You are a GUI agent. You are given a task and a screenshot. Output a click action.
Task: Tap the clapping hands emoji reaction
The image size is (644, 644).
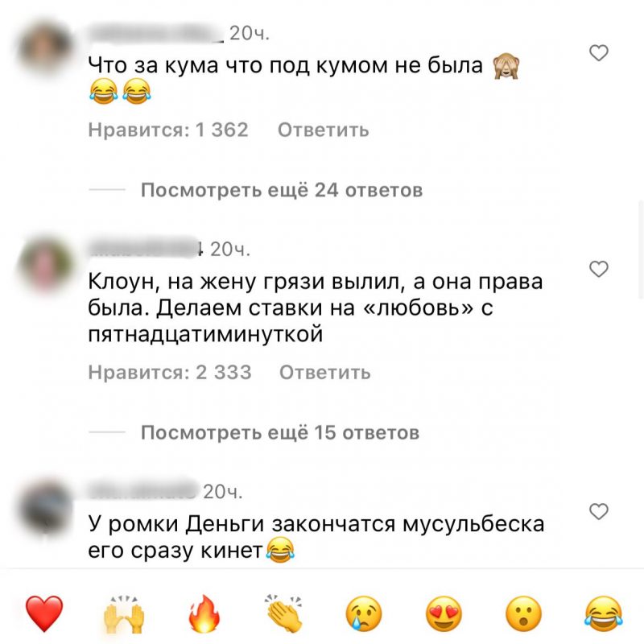tap(283, 613)
